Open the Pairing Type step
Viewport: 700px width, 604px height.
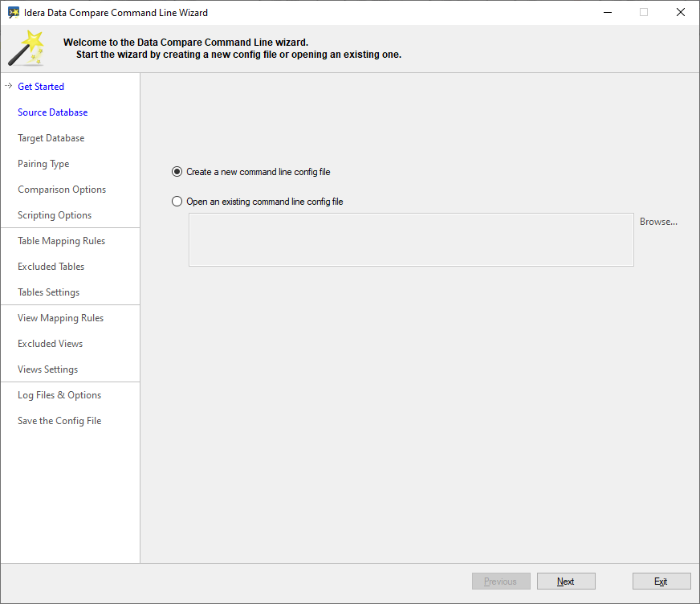click(x=43, y=164)
